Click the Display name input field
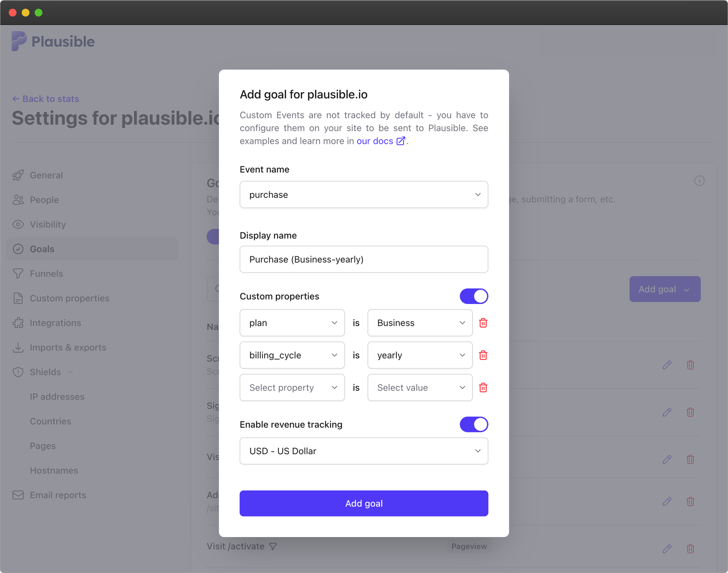 pos(364,259)
